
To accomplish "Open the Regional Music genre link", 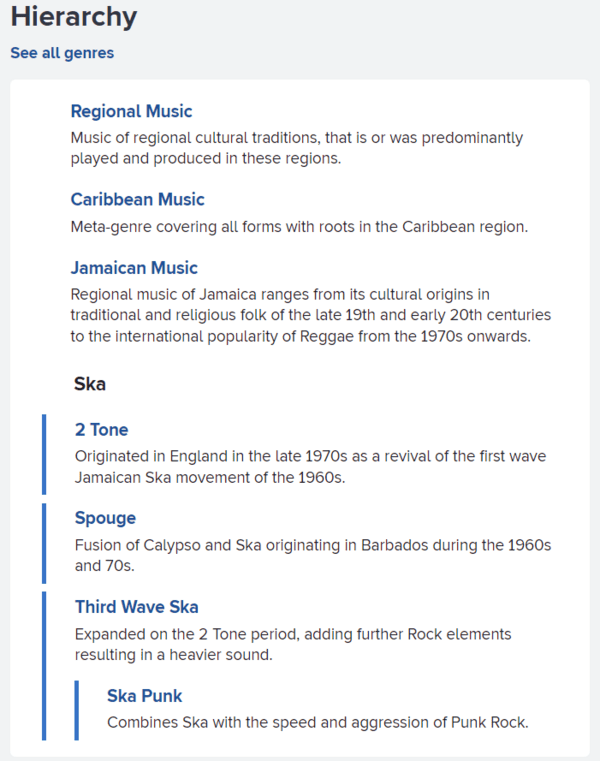I will [131, 111].
